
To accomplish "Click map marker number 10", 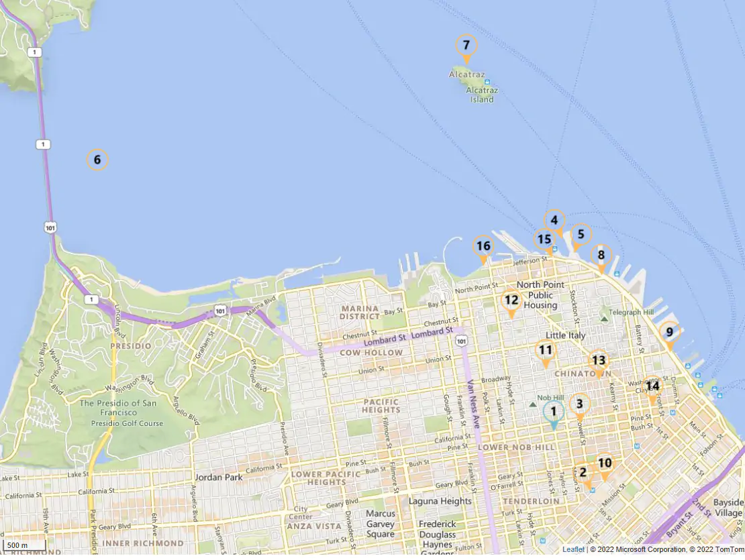I will click(x=605, y=463).
